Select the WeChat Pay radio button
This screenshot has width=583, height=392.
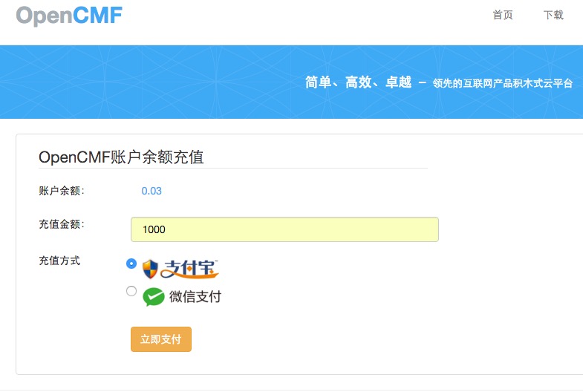pos(131,291)
